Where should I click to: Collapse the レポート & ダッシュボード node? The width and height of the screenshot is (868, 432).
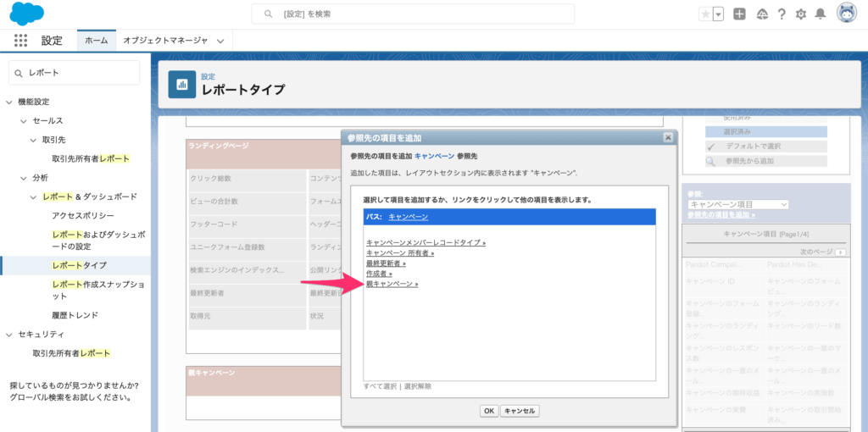tap(33, 197)
